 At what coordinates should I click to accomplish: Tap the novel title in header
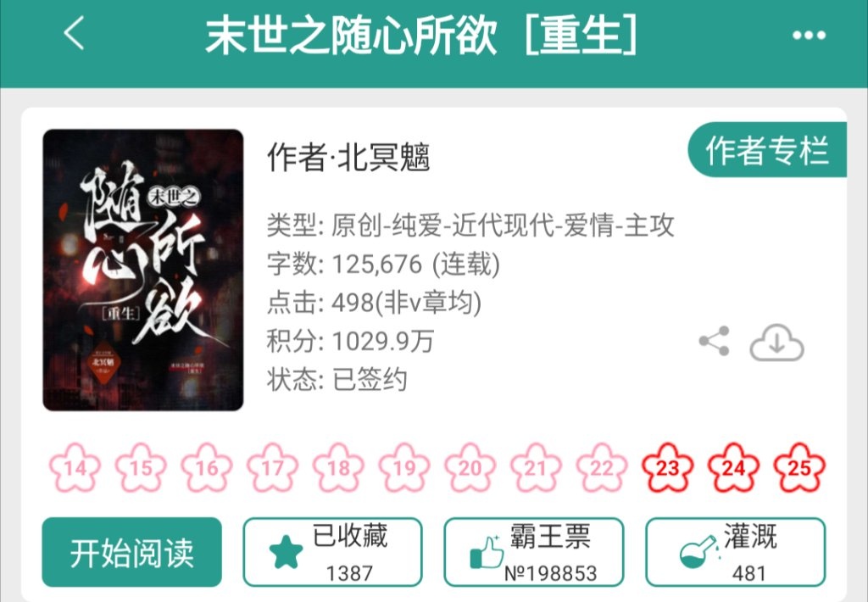(420, 36)
